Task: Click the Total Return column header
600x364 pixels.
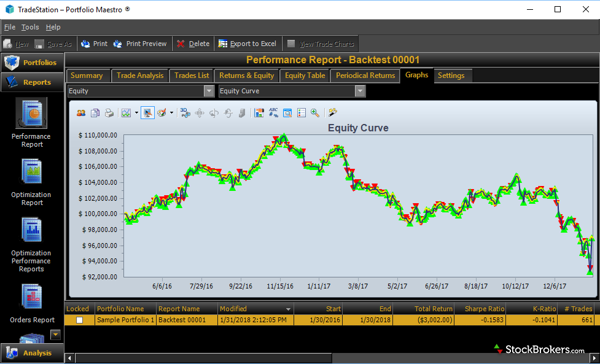Action: click(x=424, y=309)
